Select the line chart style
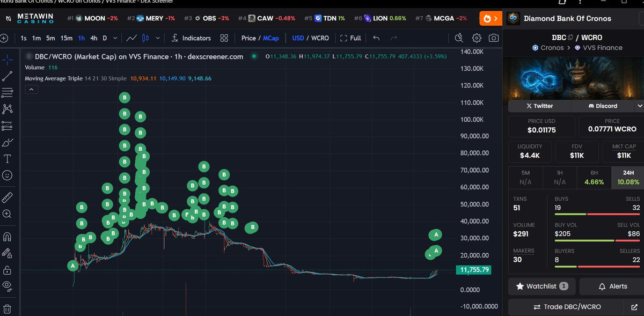The height and width of the screenshot is (316, 644). pyautogui.click(x=131, y=38)
